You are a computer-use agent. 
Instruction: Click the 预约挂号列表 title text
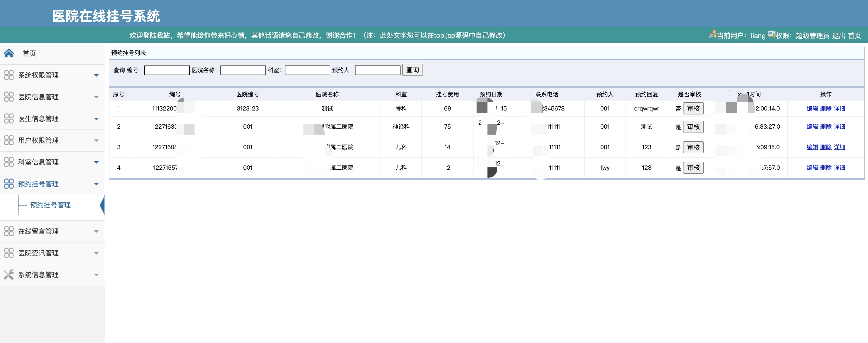(x=128, y=53)
